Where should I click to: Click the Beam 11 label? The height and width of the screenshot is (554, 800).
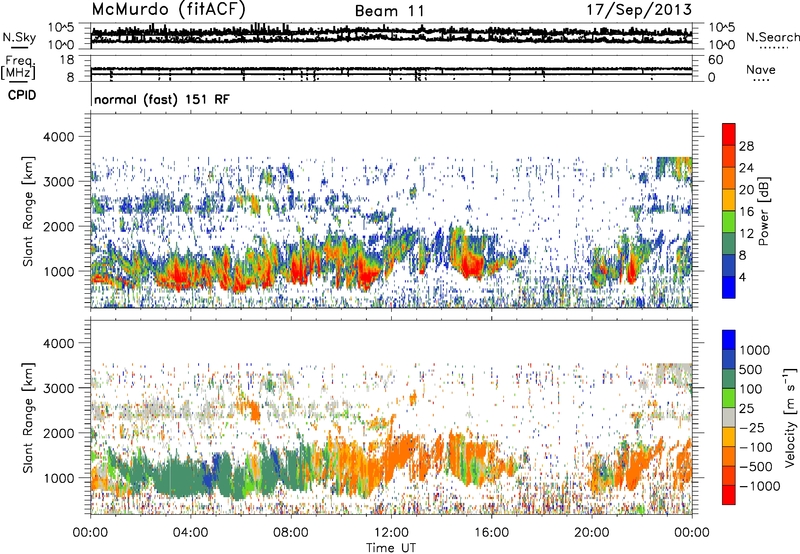click(389, 11)
